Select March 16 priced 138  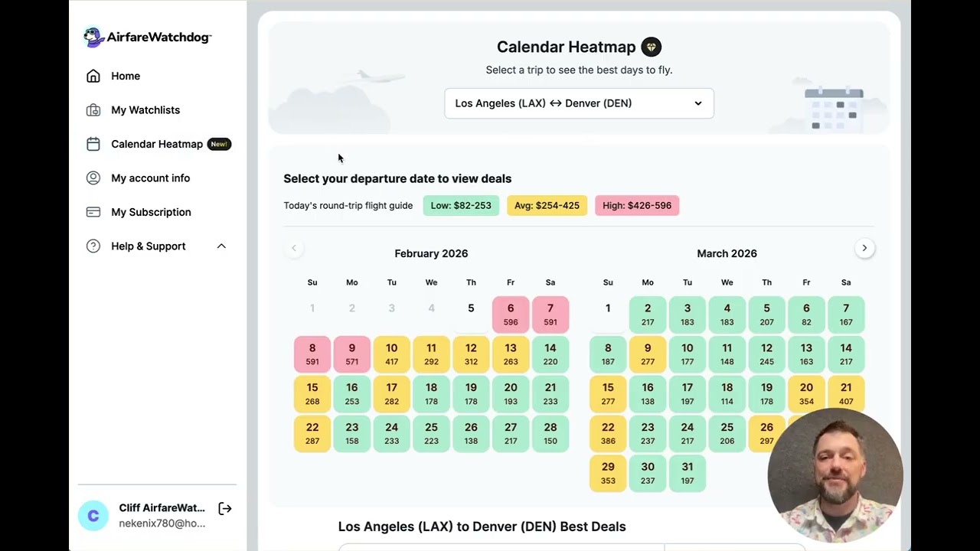click(648, 394)
